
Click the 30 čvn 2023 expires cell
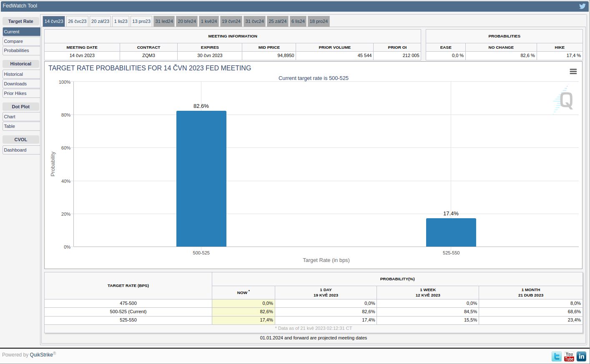coord(210,55)
